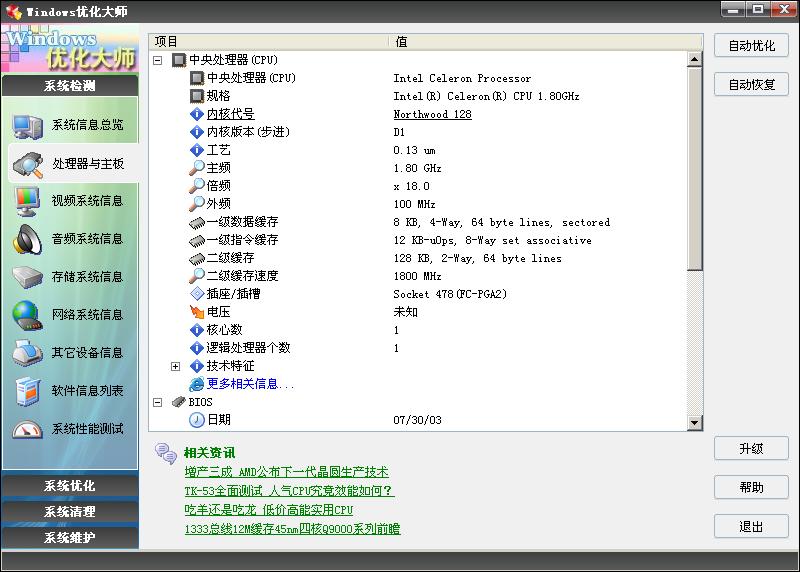Select 处理器与主板 magnifier icon
The height and width of the screenshot is (572, 800).
point(27,163)
